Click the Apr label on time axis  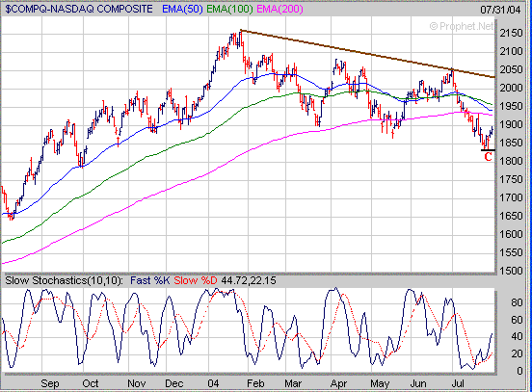tap(338, 383)
